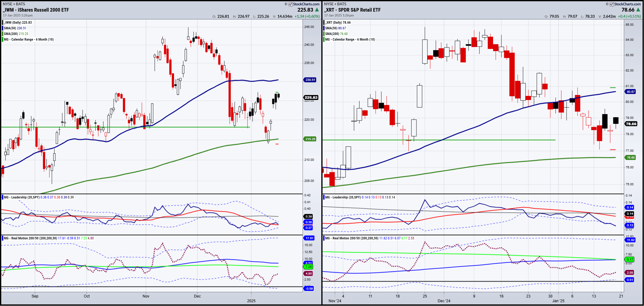Click the 6.17 green tag on XRT Real Motion axis
644x306 pixels.
630,259
